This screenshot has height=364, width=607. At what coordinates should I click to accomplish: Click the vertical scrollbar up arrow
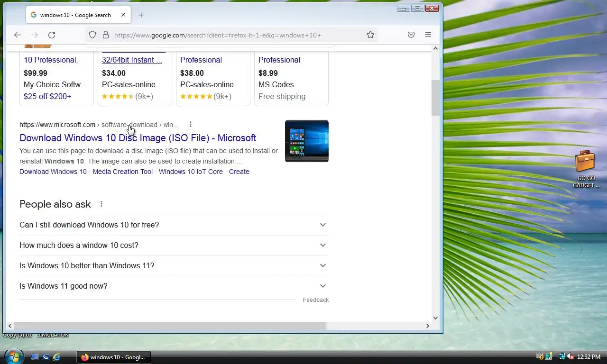coord(435,48)
